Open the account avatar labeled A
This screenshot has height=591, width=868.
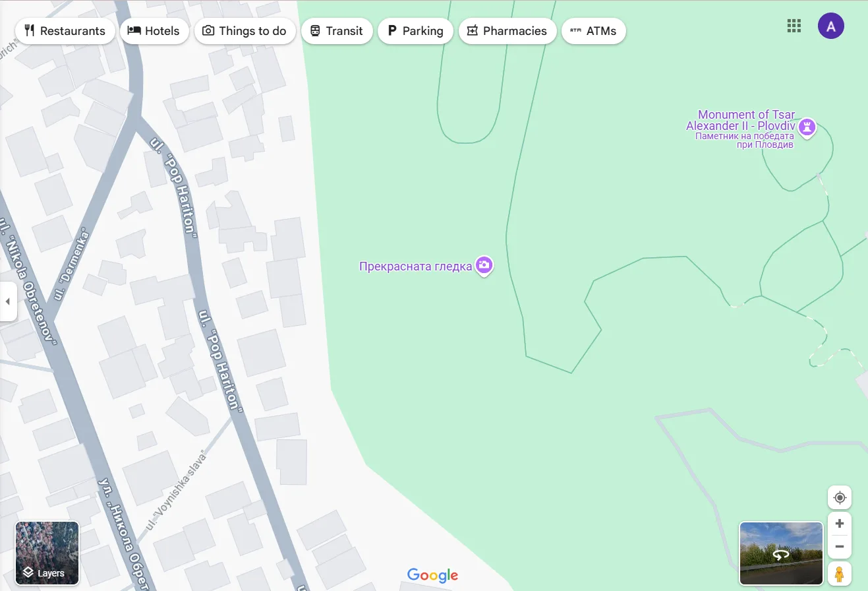point(831,26)
